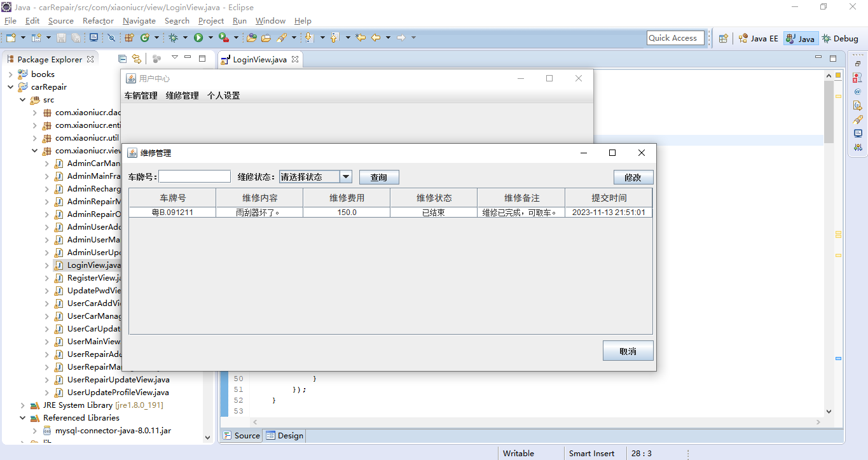Open the dropdown arrow next to Debug bug icon
The width and height of the screenshot is (868, 460).
click(185, 38)
